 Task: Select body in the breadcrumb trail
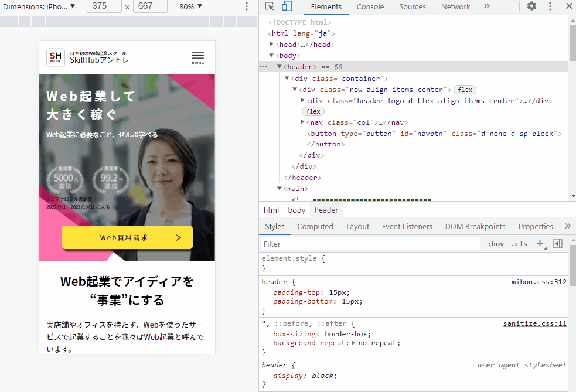(296, 210)
